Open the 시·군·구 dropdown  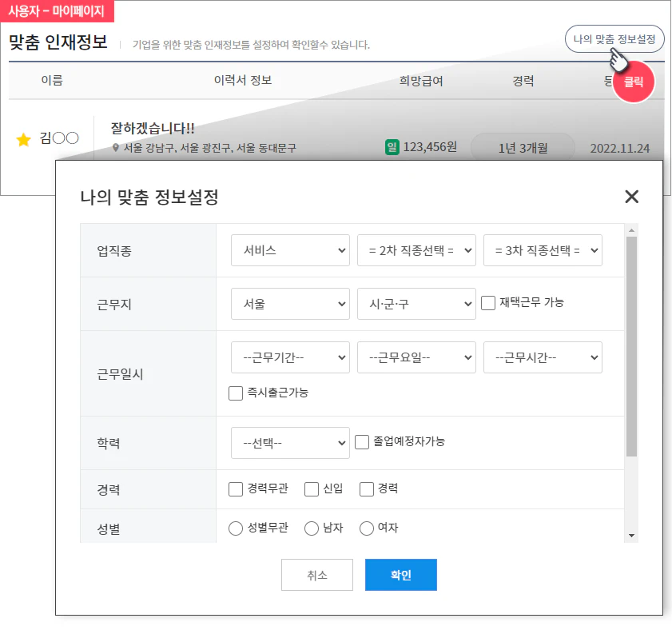point(416,303)
